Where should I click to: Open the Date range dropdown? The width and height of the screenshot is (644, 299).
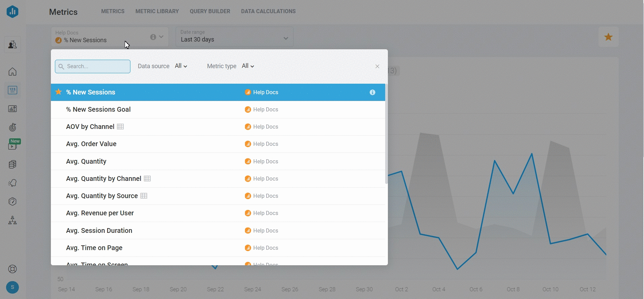click(234, 37)
